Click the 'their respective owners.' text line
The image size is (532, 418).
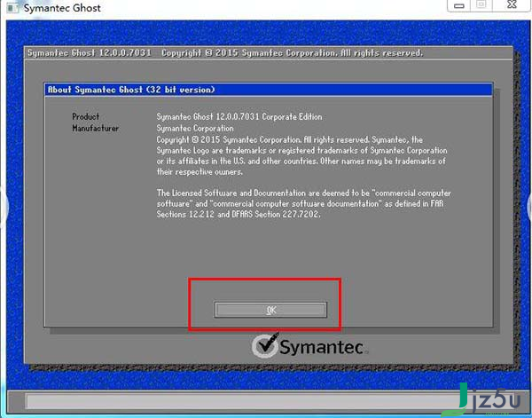(199, 172)
